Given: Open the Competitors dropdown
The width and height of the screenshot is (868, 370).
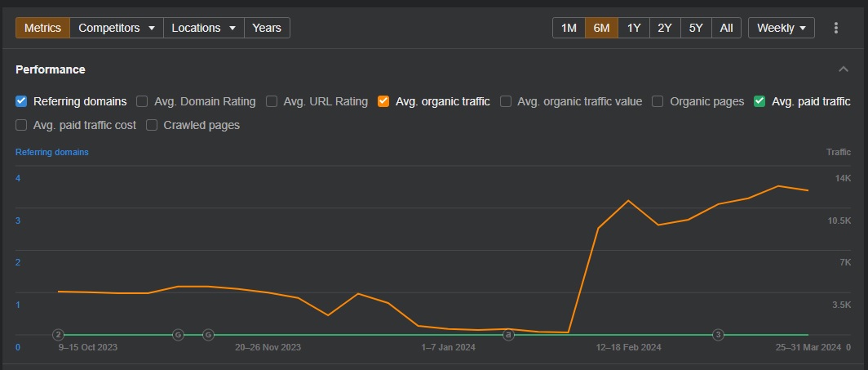Looking at the screenshot, I should pyautogui.click(x=116, y=28).
